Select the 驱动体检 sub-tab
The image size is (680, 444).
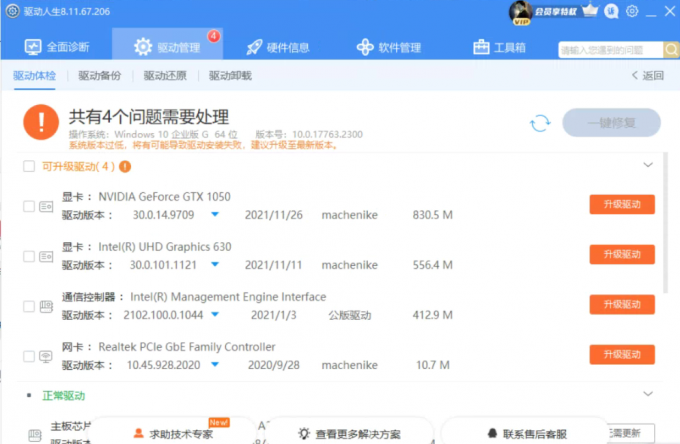tap(35, 76)
